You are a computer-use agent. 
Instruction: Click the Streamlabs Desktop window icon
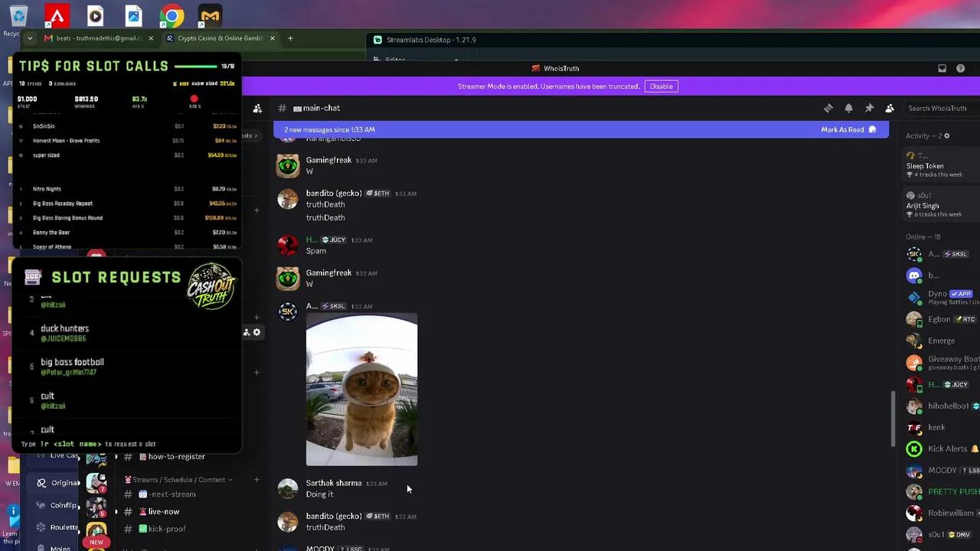(377, 40)
